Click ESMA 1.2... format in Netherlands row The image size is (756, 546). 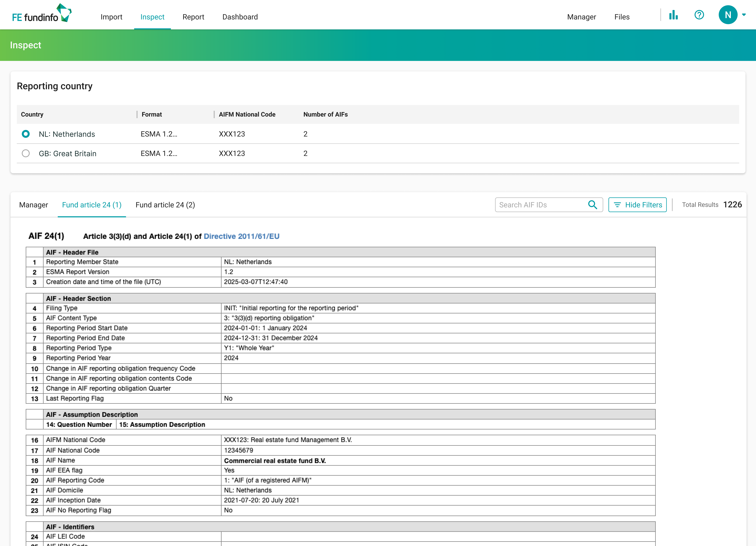pos(159,134)
